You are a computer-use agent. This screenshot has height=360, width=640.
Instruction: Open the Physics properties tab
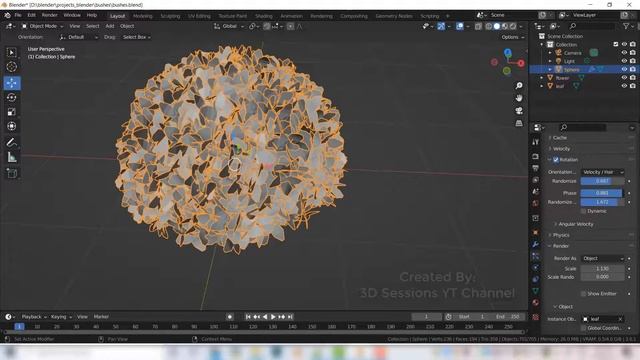[536, 268]
